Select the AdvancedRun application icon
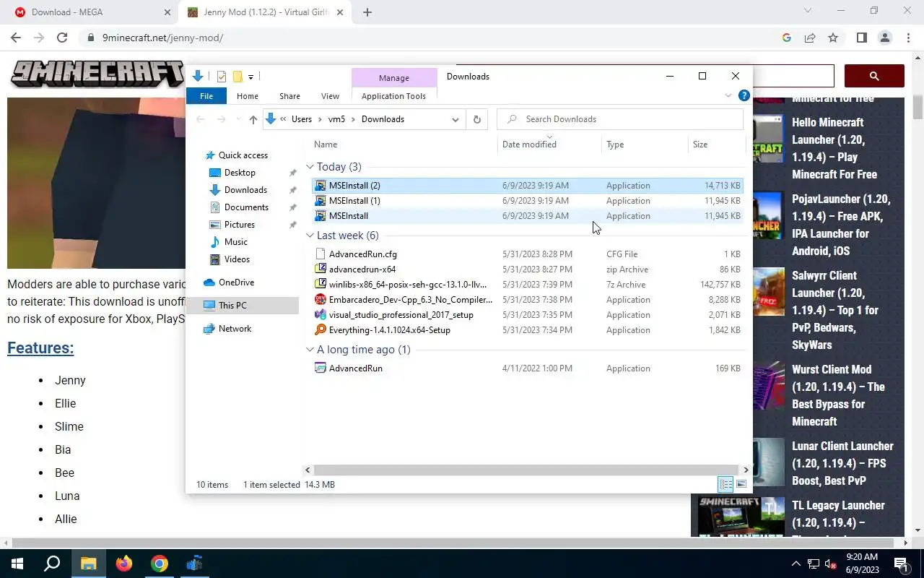 tap(321, 368)
